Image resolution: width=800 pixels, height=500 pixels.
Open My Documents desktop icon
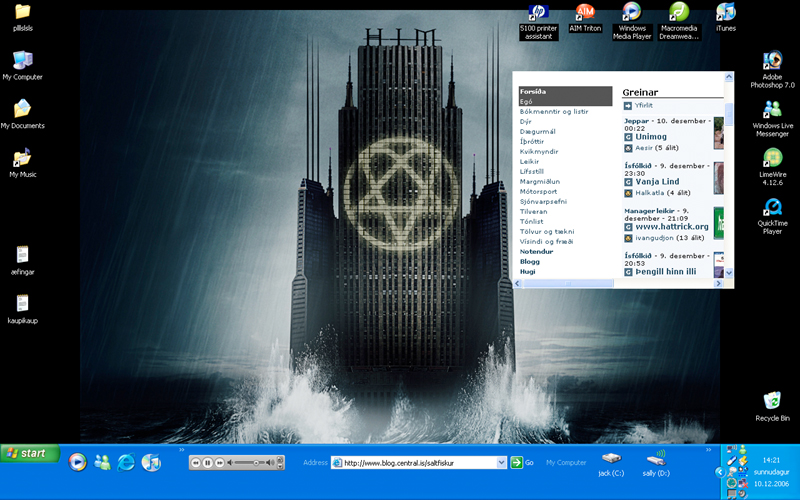pyautogui.click(x=22, y=114)
